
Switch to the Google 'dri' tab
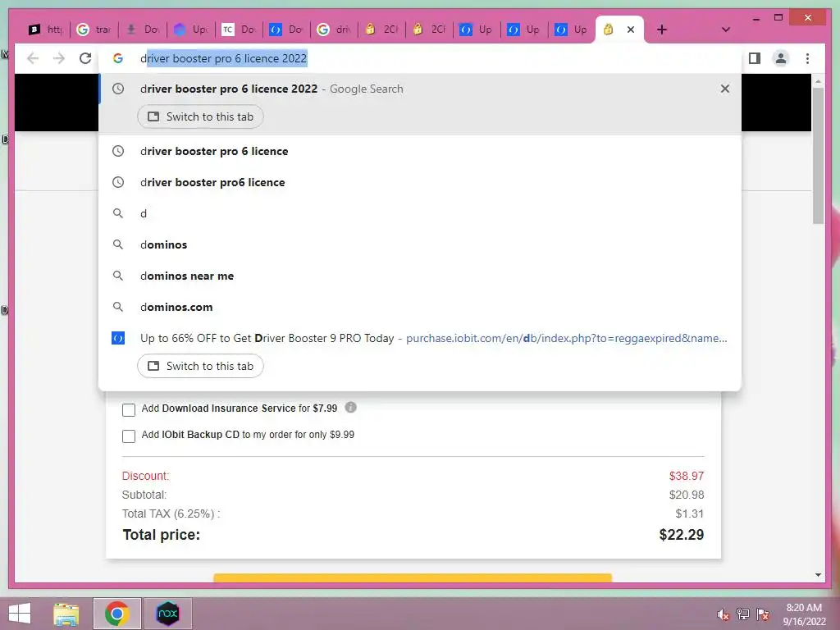[x=334, y=30]
